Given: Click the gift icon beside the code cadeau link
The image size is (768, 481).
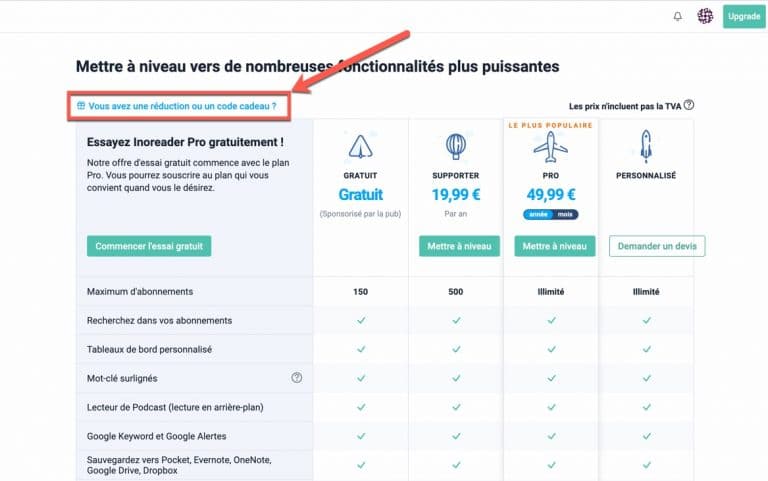Looking at the screenshot, I should point(81,105).
